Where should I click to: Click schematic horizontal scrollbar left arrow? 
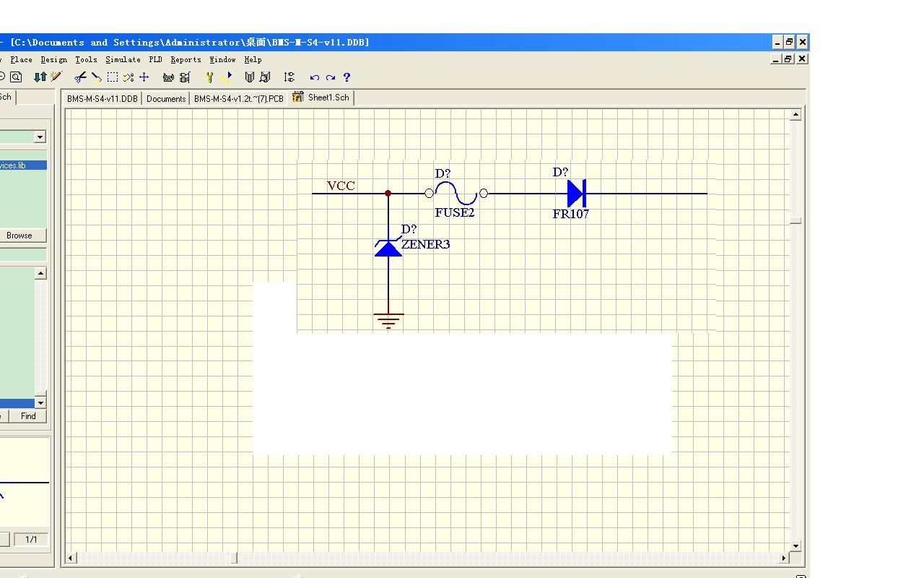[x=71, y=558]
